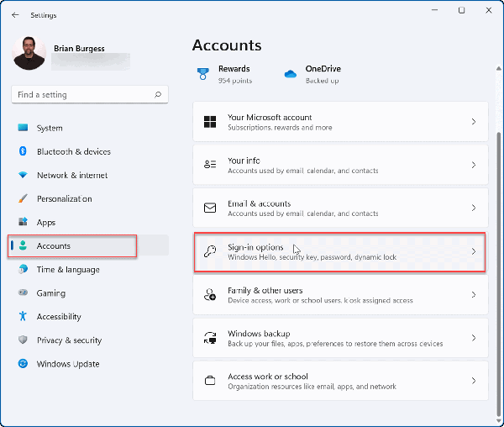Expand Your Microsoft account chevron
The image size is (504, 427).
474,122
